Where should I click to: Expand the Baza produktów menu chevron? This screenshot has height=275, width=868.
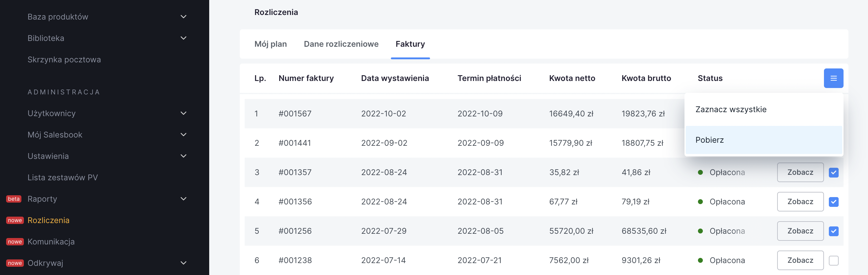pos(183,17)
